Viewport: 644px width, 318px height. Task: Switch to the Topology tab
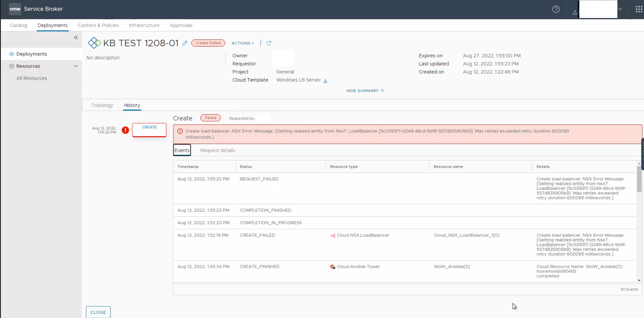coord(102,105)
